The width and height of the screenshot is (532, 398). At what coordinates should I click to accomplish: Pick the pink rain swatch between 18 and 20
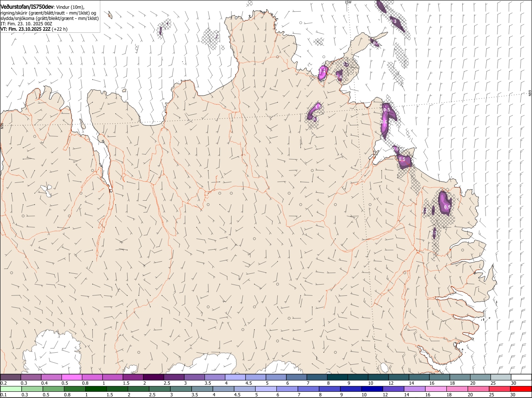click(x=457, y=389)
